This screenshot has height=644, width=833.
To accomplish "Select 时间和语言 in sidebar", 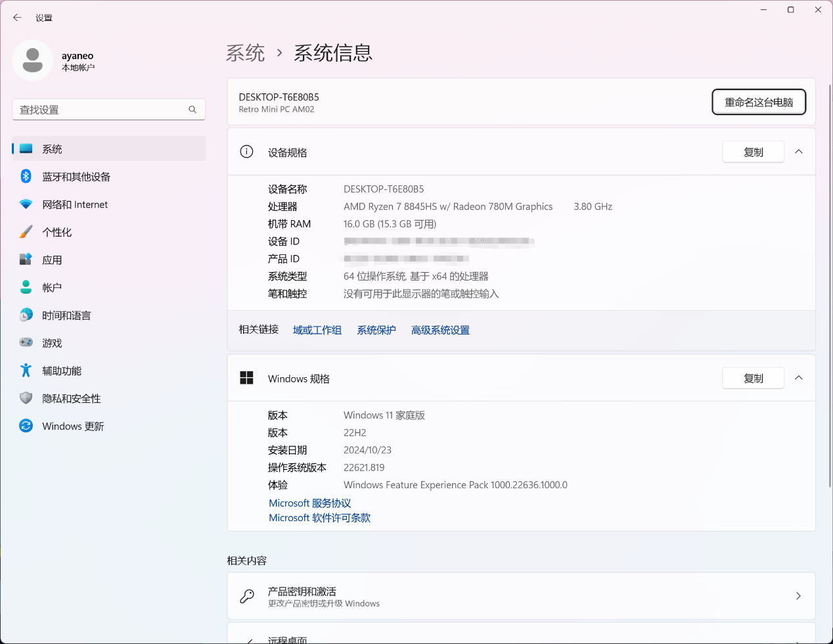I will (66, 315).
